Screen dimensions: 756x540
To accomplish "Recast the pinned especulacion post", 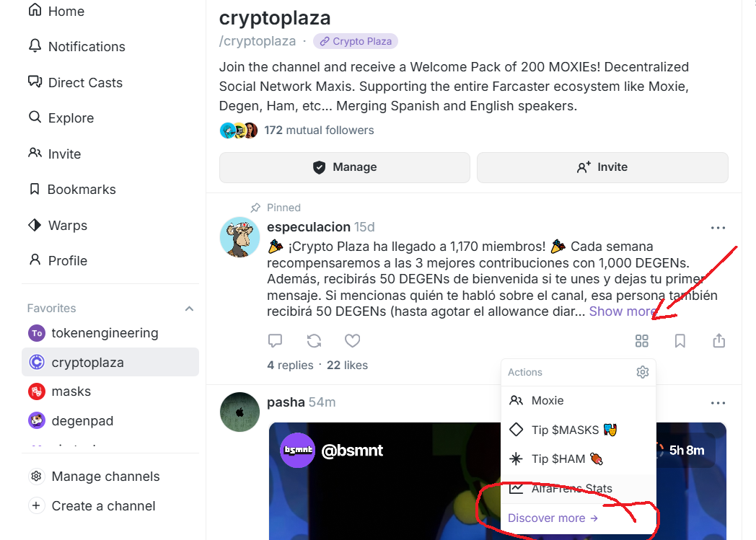I will 314,341.
